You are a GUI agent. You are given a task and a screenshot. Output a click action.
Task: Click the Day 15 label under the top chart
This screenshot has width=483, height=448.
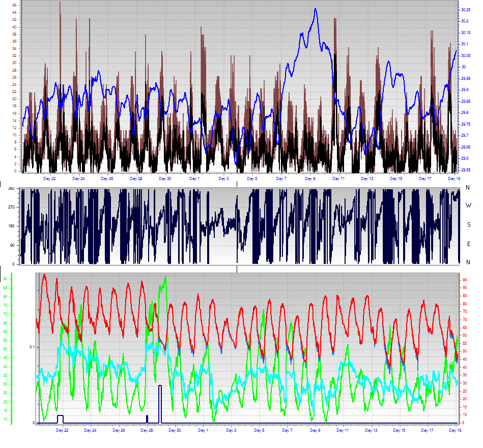point(396,178)
